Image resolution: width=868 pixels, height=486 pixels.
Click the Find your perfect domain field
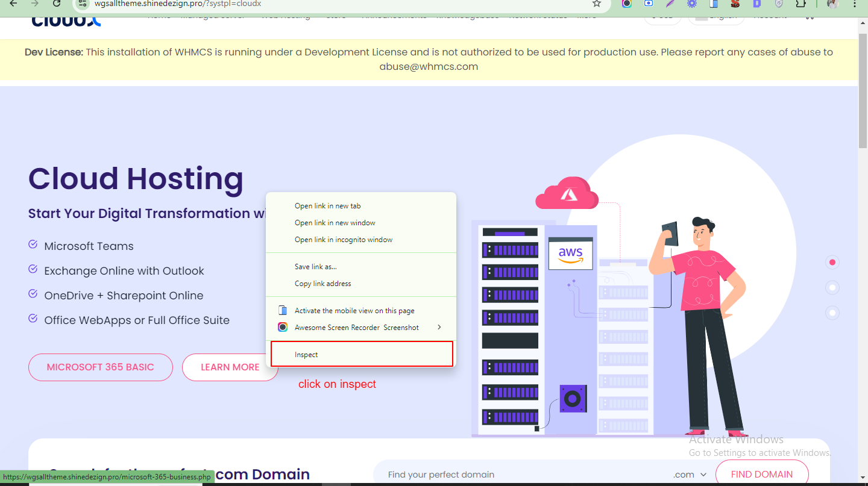click(518, 475)
